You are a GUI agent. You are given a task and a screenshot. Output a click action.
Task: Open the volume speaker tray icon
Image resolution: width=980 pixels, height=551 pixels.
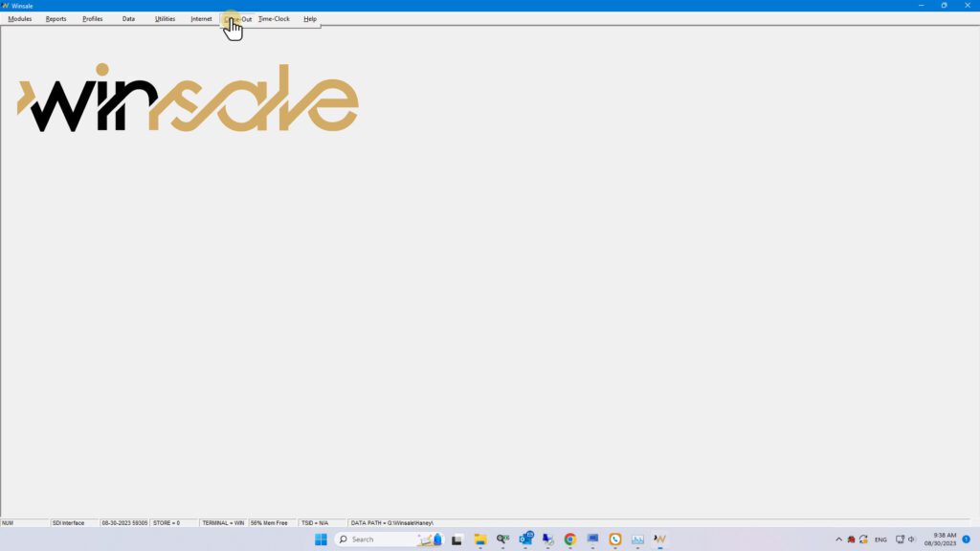[912, 540]
